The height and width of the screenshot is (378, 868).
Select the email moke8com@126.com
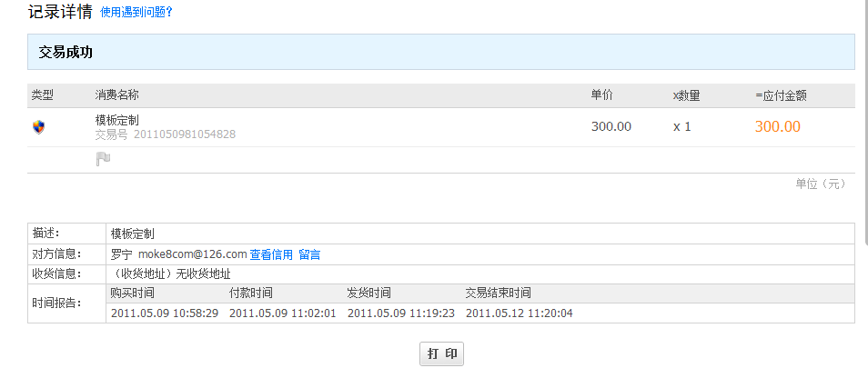coord(192,254)
